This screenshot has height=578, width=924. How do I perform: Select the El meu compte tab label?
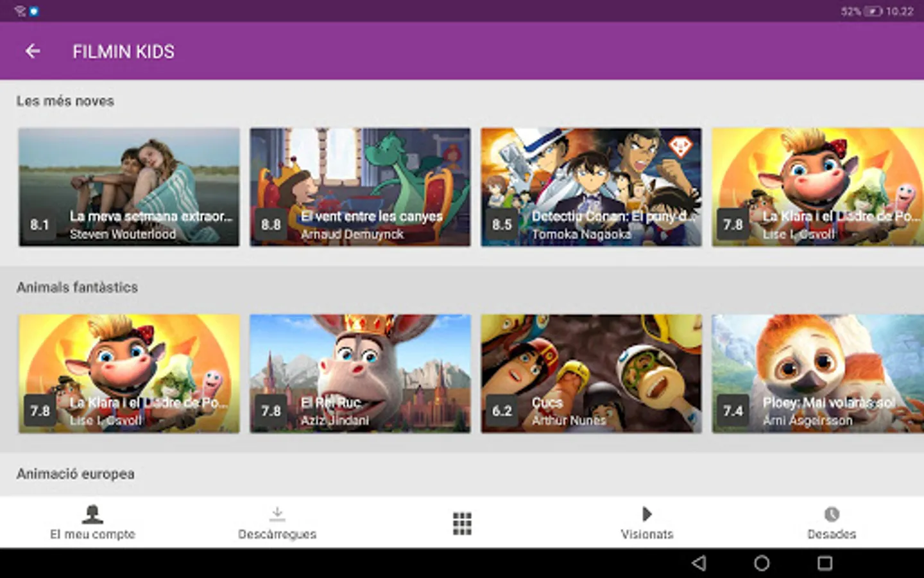click(92, 534)
